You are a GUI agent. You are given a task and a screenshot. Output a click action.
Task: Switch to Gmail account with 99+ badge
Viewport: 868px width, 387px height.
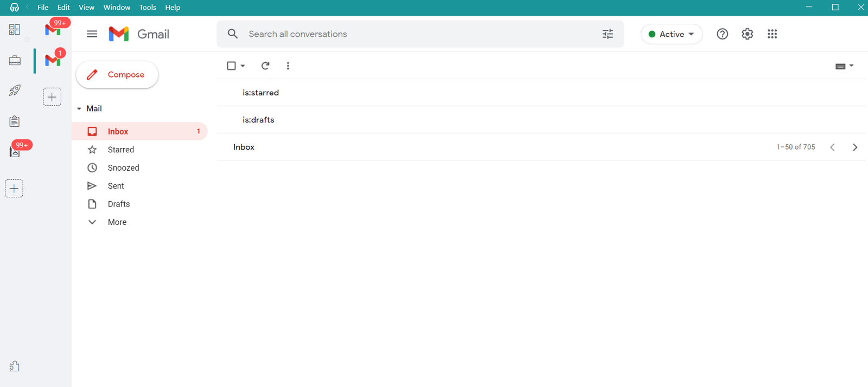pyautogui.click(x=53, y=29)
